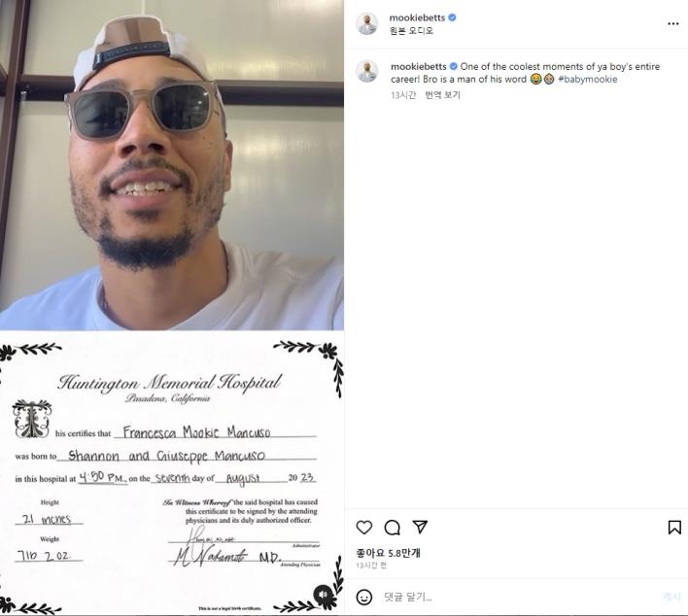Click the 게시 post comment button
This screenshot has width=688, height=616.
coord(671,597)
